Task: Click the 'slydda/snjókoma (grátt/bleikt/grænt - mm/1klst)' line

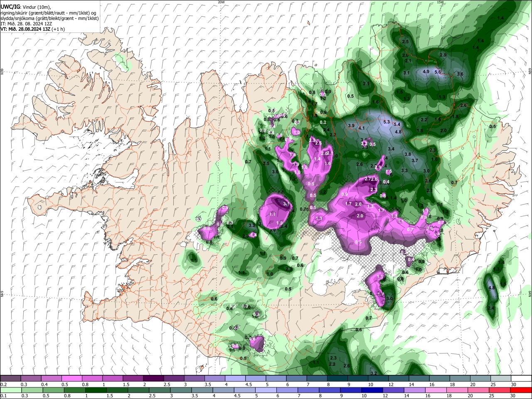Action: [49, 18]
